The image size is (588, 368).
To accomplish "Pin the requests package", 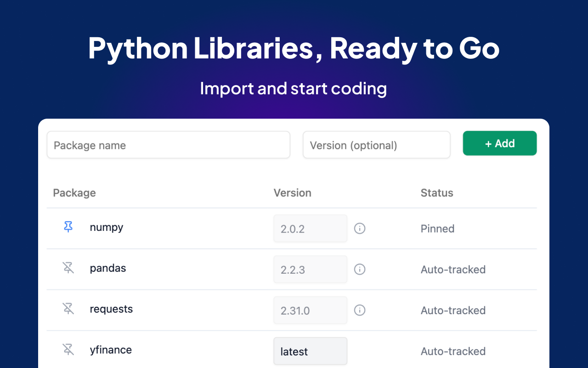I will tap(68, 309).
